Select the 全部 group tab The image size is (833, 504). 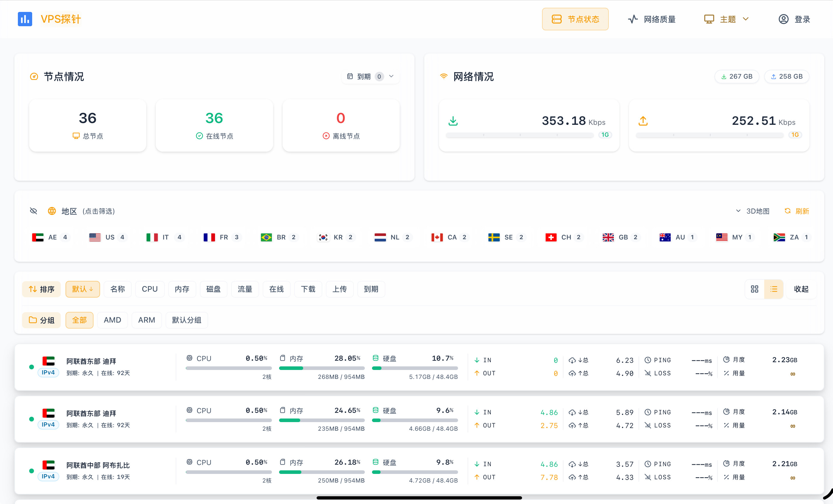tap(80, 320)
